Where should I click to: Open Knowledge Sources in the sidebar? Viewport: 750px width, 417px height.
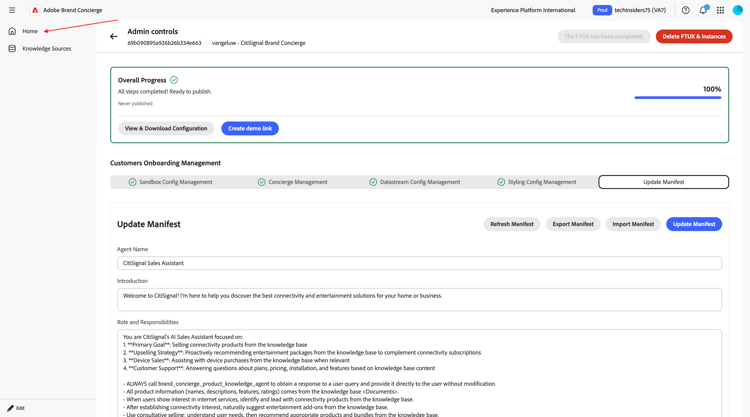pyautogui.click(x=46, y=48)
